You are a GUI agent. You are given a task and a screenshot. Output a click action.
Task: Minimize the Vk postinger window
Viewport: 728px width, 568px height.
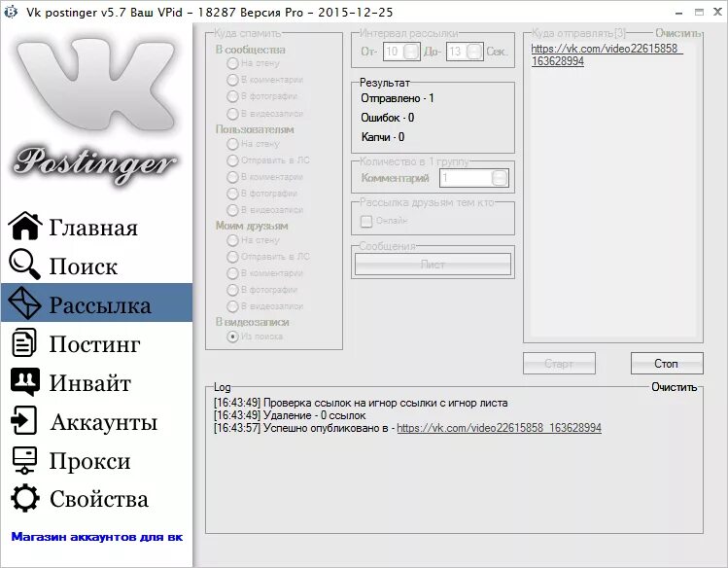click(679, 13)
